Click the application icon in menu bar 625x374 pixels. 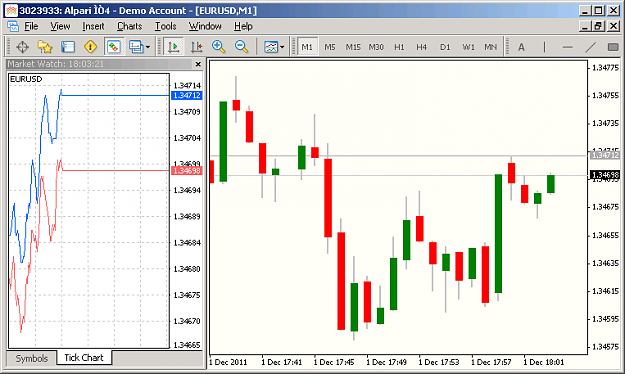click(13, 26)
